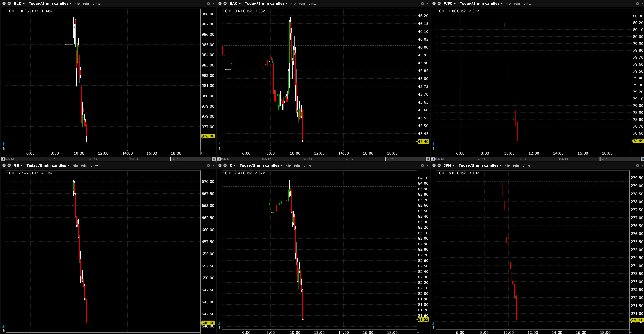Screen dimensions: 644x334
Task: Open the File menu on the BAC chart
Action: tap(293, 4)
